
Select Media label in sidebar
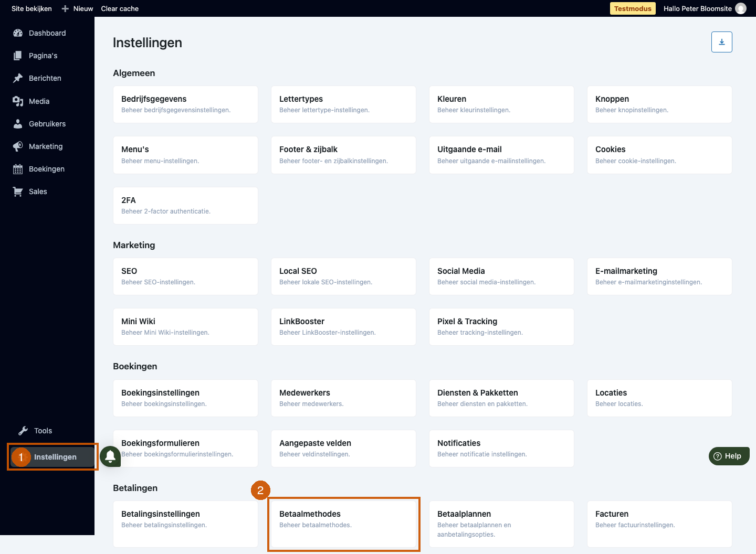pos(39,101)
